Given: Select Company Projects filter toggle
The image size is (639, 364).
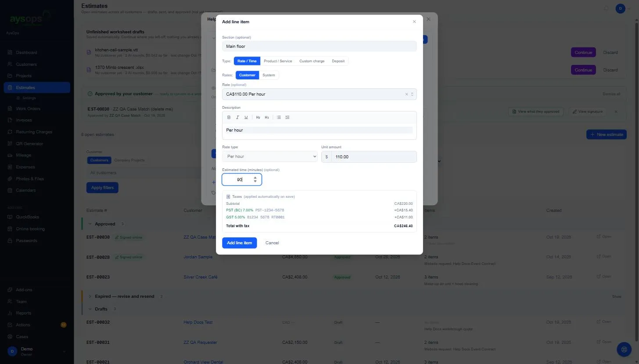Looking at the screenshot, I should click(x=129, y=161).
